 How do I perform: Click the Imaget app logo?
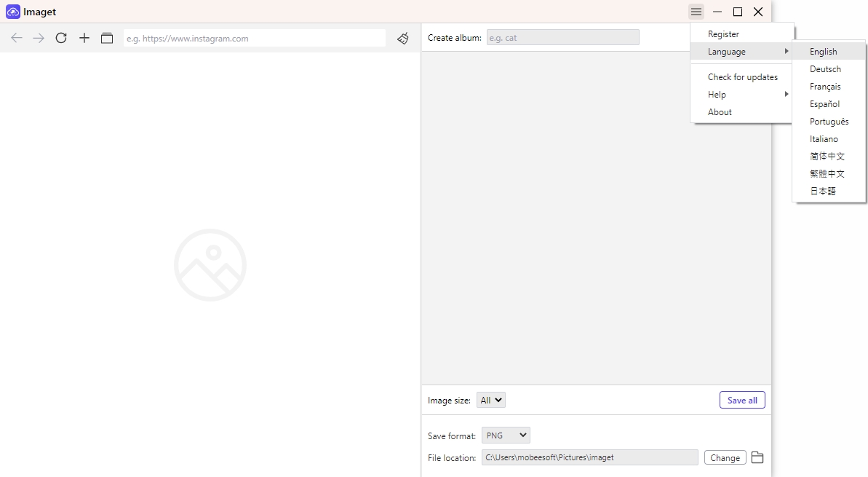(12, 12)
